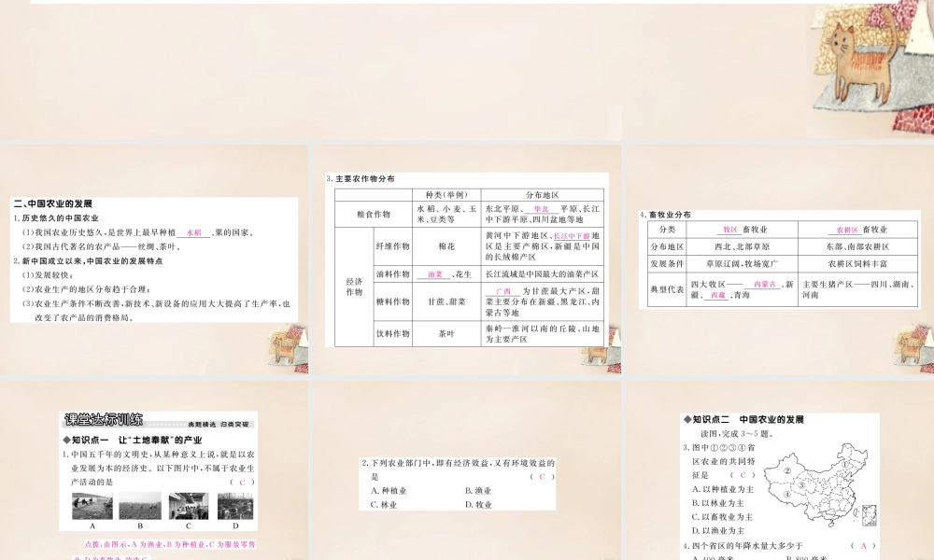Click the 棉花 cell

[x=446, y=246]
